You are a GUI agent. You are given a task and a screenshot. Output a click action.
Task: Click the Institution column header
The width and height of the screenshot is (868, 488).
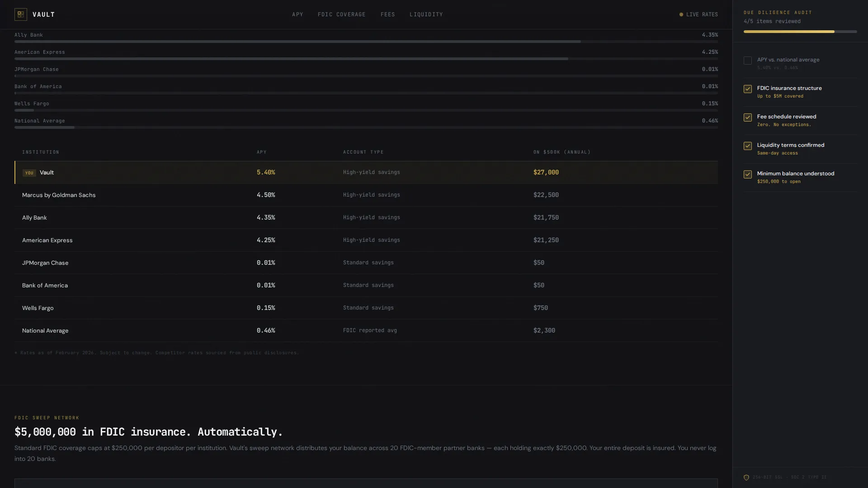[x=41, y=152]
